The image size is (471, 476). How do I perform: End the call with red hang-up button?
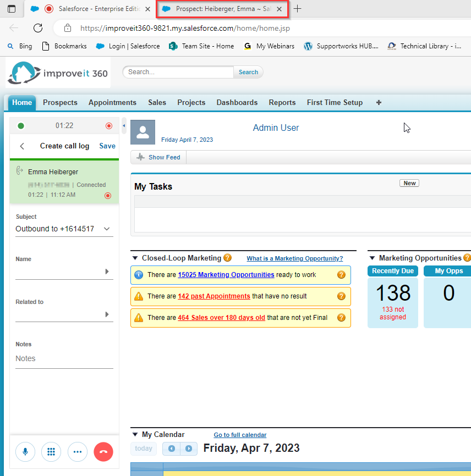point(103,452)
